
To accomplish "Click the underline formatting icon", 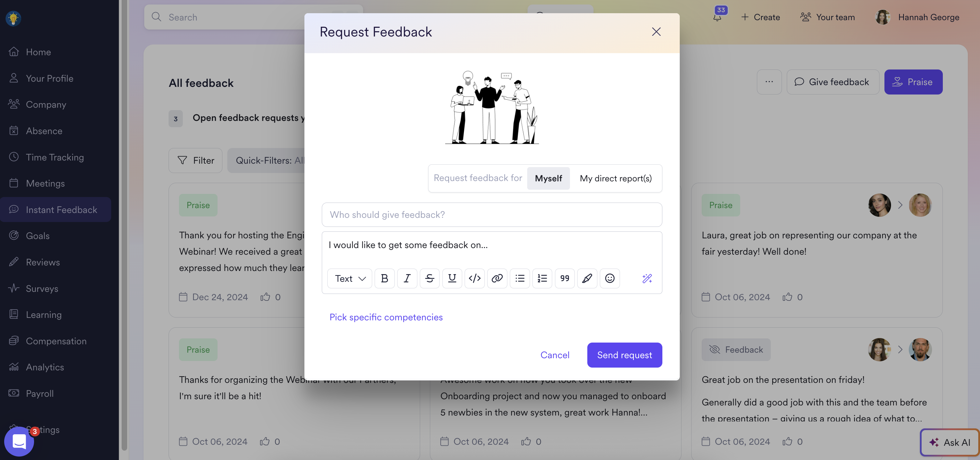I will coord(452,279).
